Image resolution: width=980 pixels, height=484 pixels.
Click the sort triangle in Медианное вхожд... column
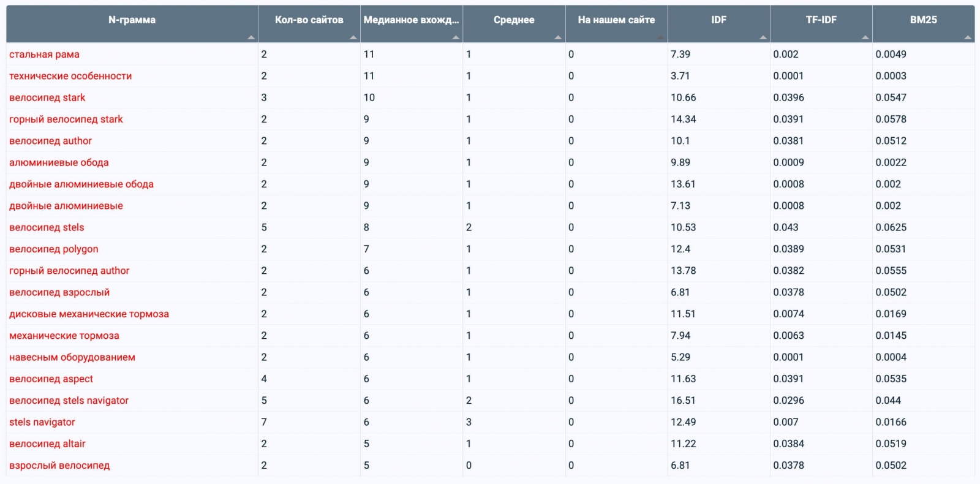[x=456, y=38]
